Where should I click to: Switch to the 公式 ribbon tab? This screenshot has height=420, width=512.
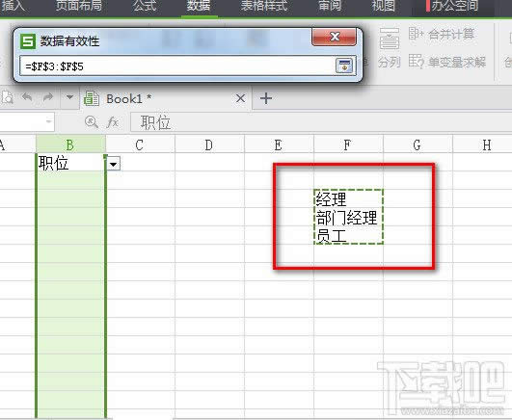click(x=145, y=6)
